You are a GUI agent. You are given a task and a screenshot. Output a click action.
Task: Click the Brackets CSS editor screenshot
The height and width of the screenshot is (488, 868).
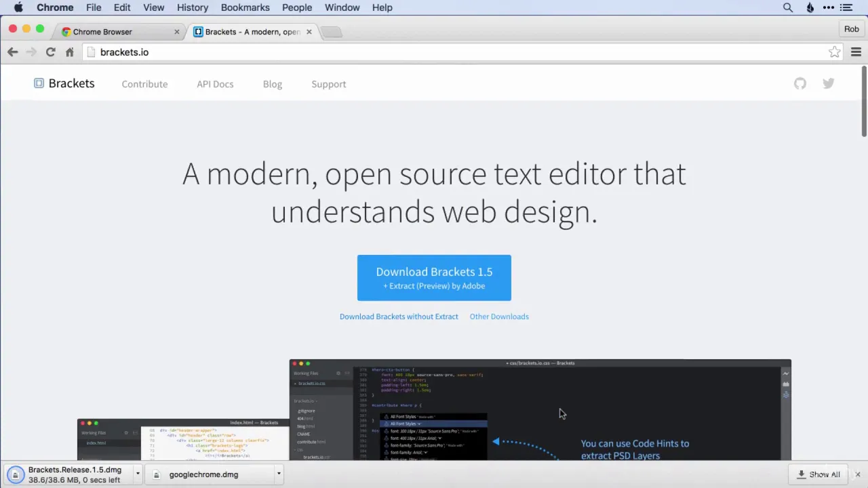540,409
